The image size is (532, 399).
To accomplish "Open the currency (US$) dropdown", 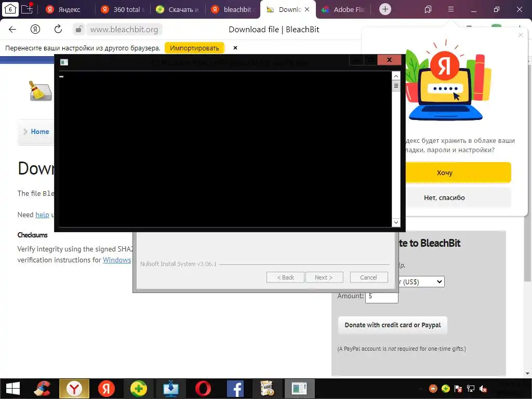I will [x=421, y=282].
